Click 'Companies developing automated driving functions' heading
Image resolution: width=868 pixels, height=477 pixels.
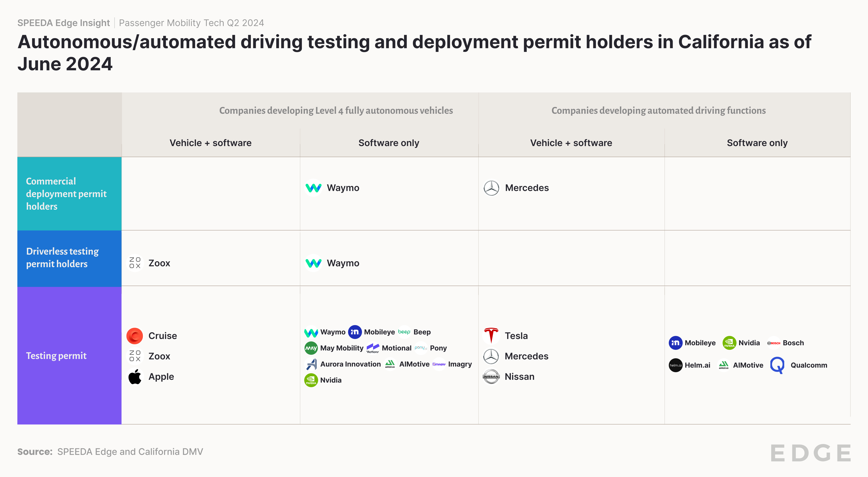point(658,110)
